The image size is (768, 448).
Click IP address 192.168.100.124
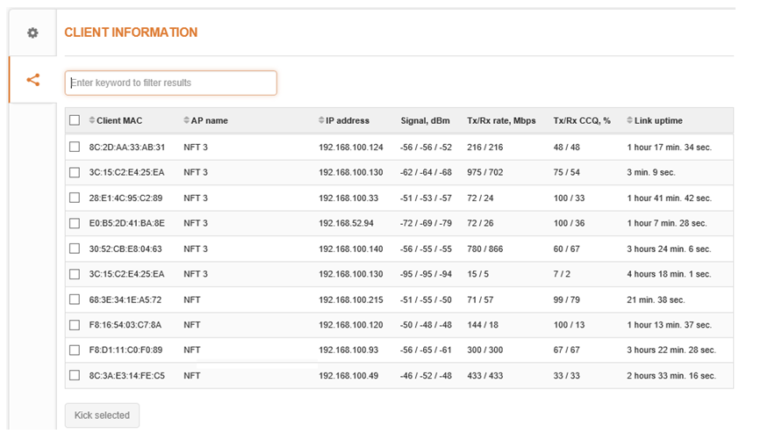pyautogui.click(x=350, y=147)
